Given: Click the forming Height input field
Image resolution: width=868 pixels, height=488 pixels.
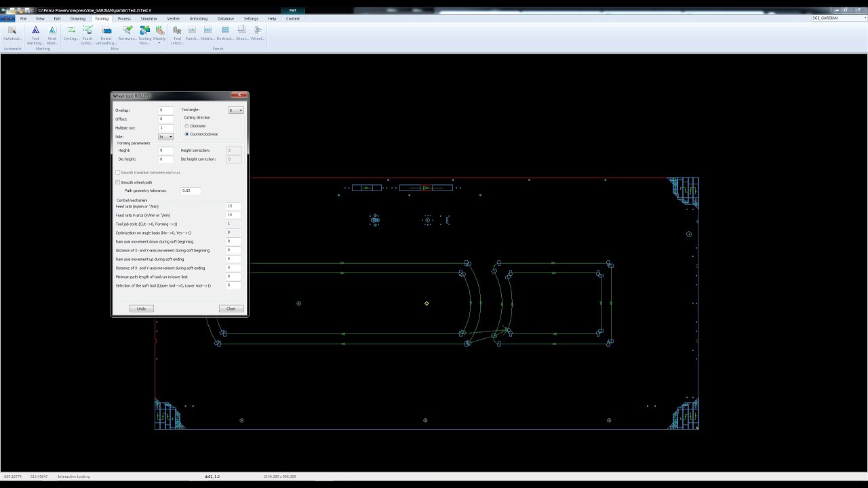Looking at the screenshot, I should (165, 150).
